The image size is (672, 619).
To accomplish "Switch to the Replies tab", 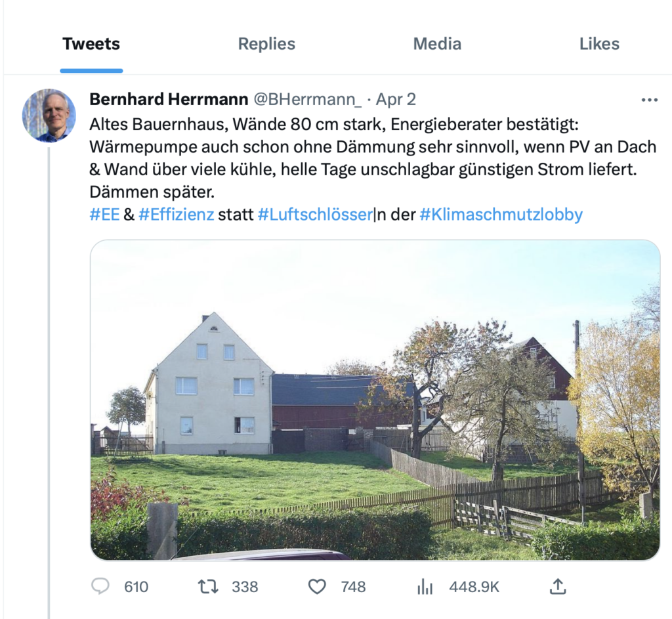I will point(266,44).
